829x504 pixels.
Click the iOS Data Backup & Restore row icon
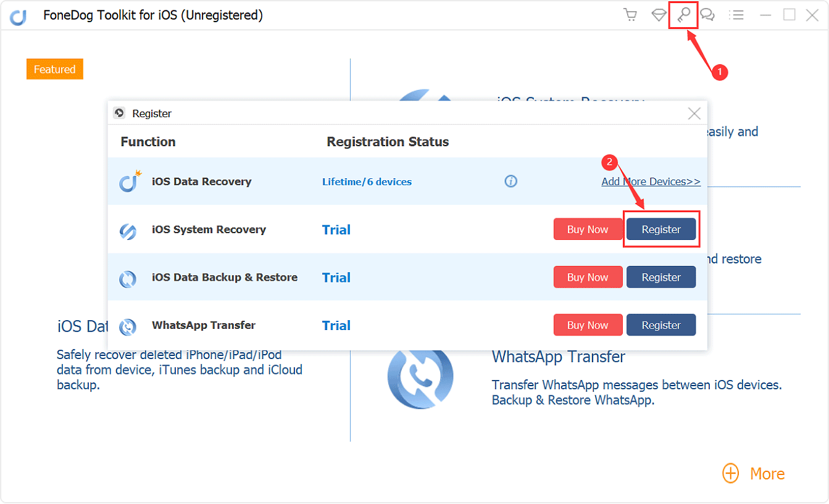pos(128,279)
